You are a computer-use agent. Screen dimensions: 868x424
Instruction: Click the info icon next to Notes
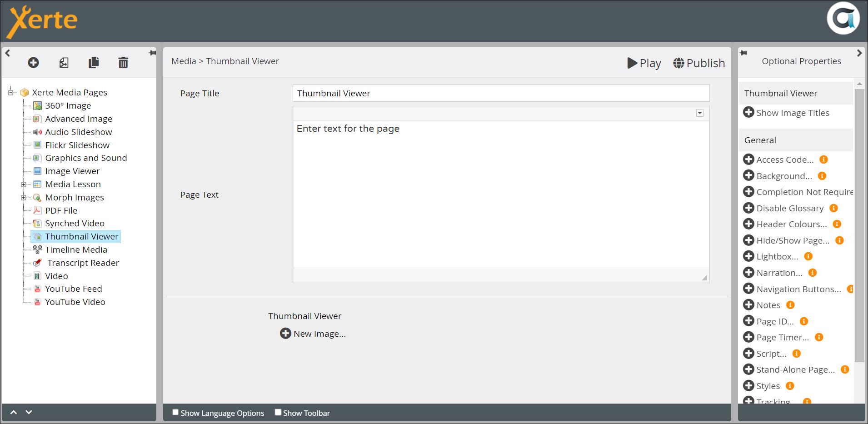pyautogui.click(x=790, y=305)
